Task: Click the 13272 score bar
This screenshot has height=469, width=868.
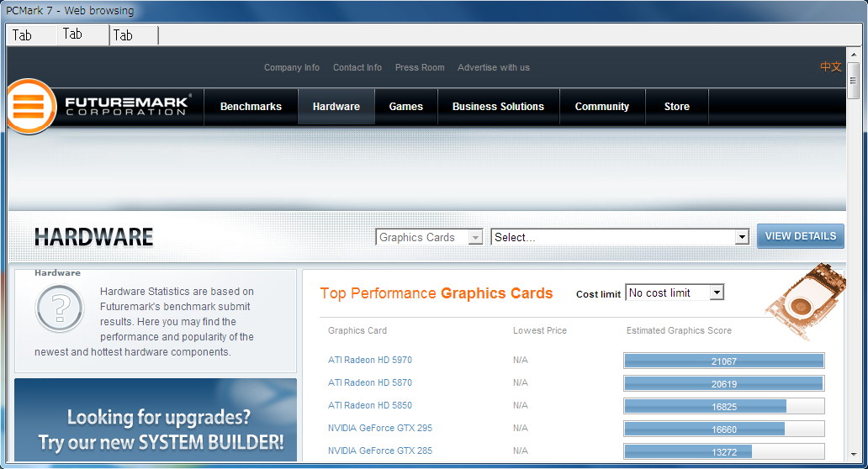Action: click(724, 451)
